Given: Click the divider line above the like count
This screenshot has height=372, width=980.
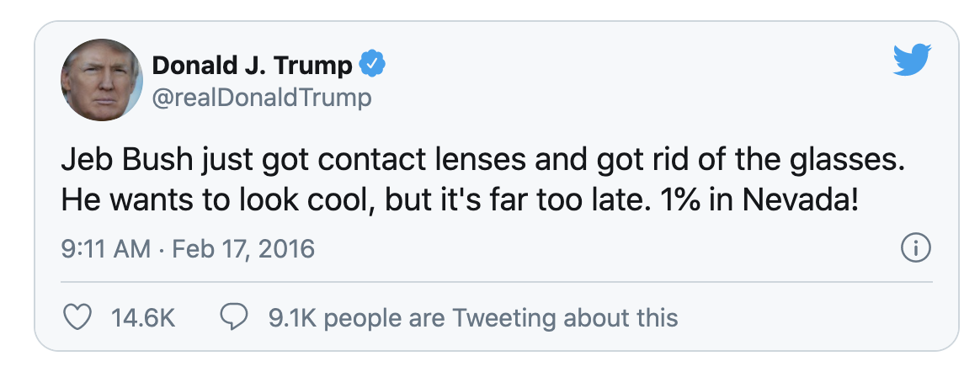Looking at the screenshot, I should (496, 282).
